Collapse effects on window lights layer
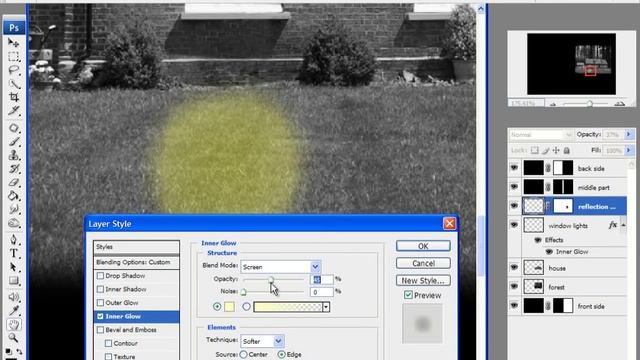Viewport: 640px width, 360px height. (623, 225)
